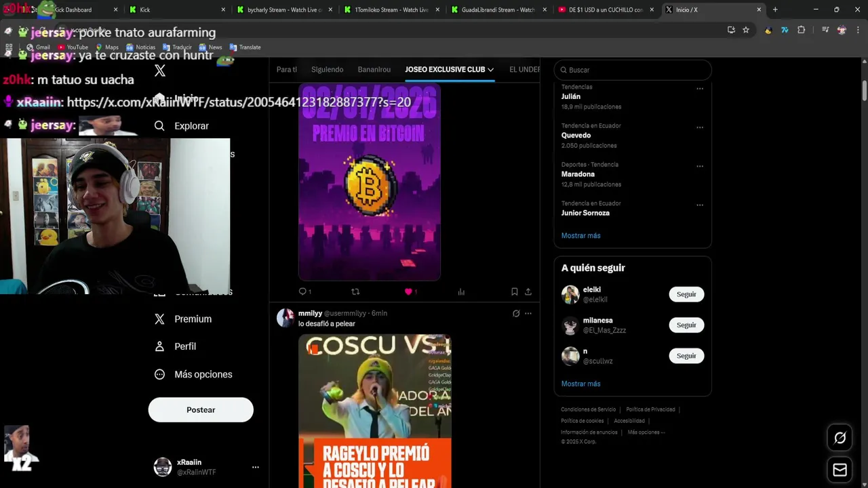Screen dimensions: 868x488
Task: Switch to the Para ti tab
Action: coord(287,69)
